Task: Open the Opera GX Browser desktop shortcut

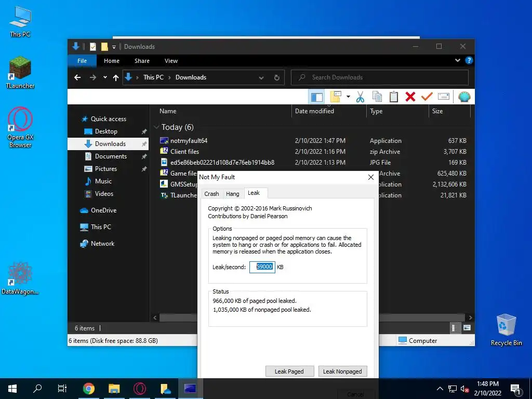Action: point(20,127)
